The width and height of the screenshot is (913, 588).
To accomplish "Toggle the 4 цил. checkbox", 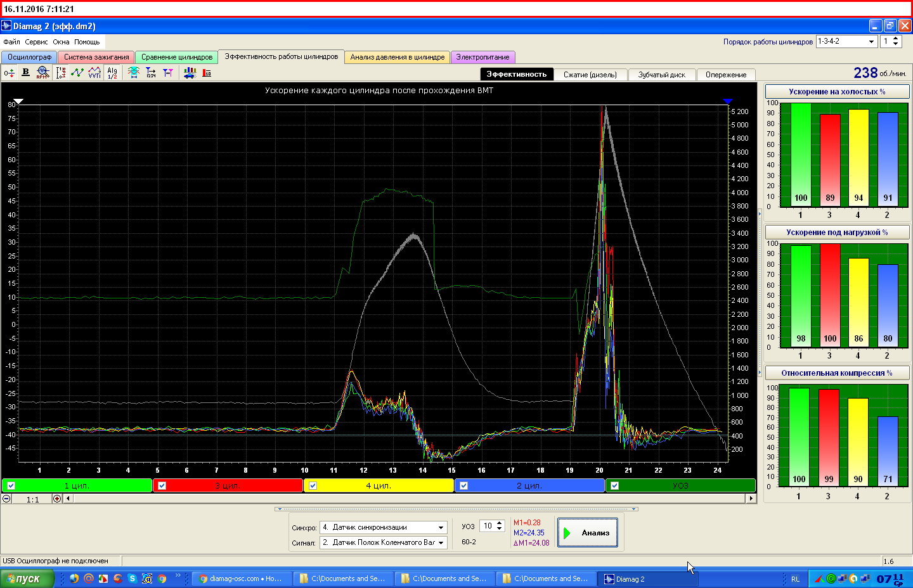I will point(313,486).
